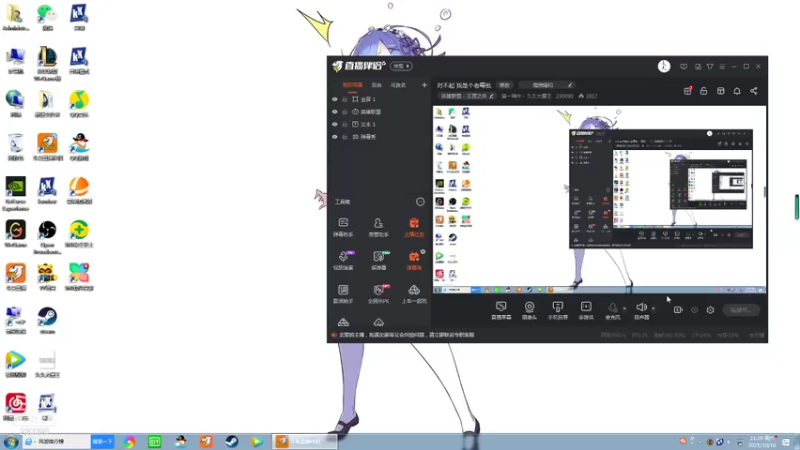Hide the 英雄联盟 source with eye icon
This screenshot has height=450, width=800.
click(x=335, y=112)
